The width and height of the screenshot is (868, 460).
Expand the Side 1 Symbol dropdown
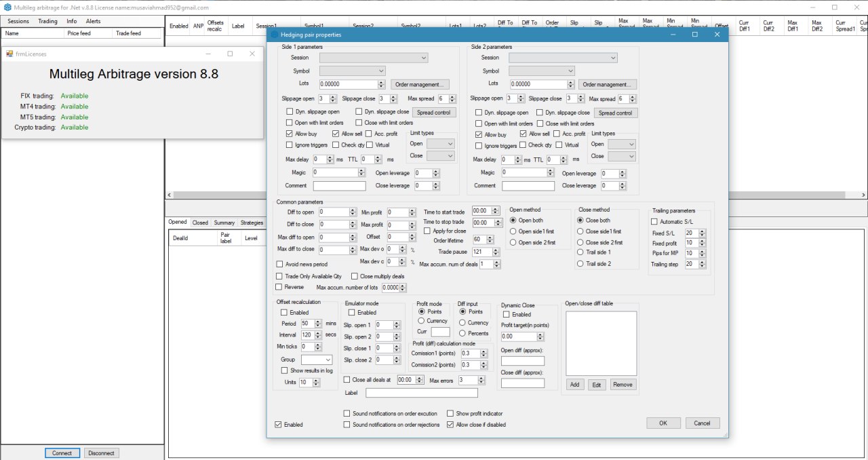353,71
